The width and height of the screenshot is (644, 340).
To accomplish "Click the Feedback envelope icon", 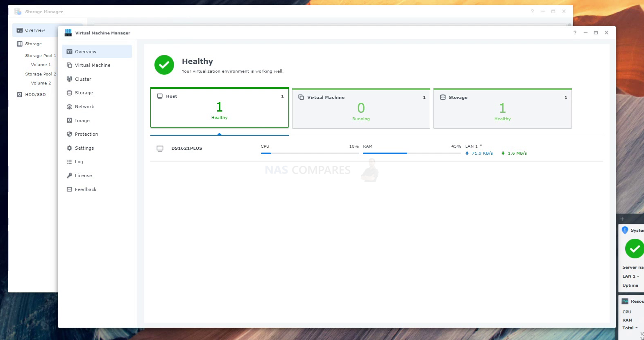I will click(x=69, y=189).
